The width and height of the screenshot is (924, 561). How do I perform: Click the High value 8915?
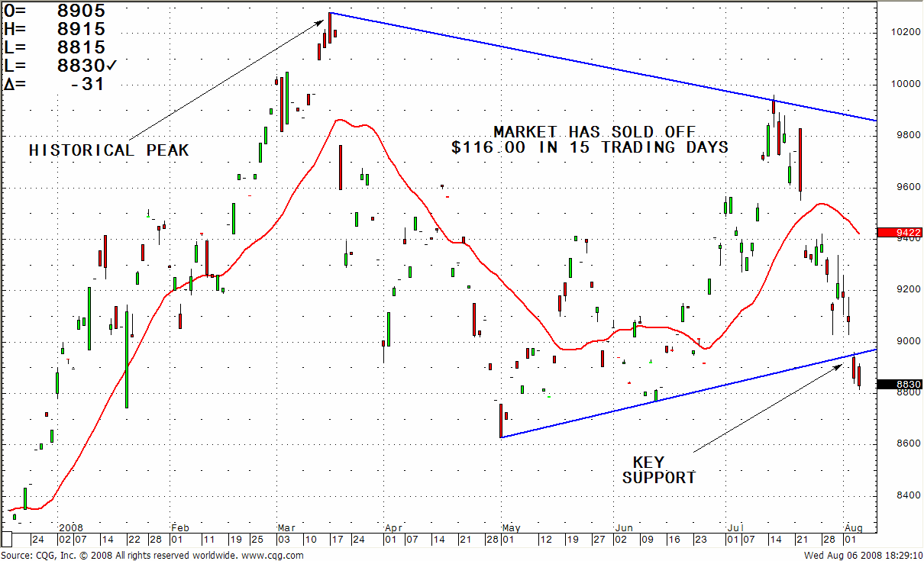[82, 29]
